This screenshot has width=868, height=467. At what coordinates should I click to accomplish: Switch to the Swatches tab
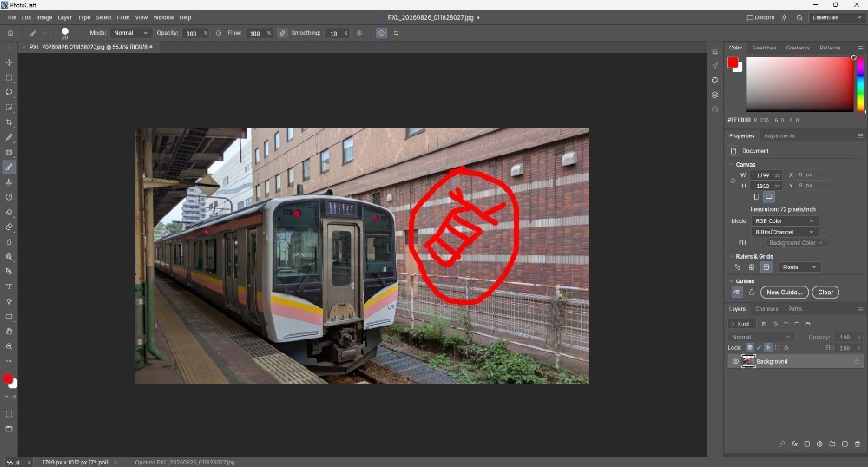764,48
